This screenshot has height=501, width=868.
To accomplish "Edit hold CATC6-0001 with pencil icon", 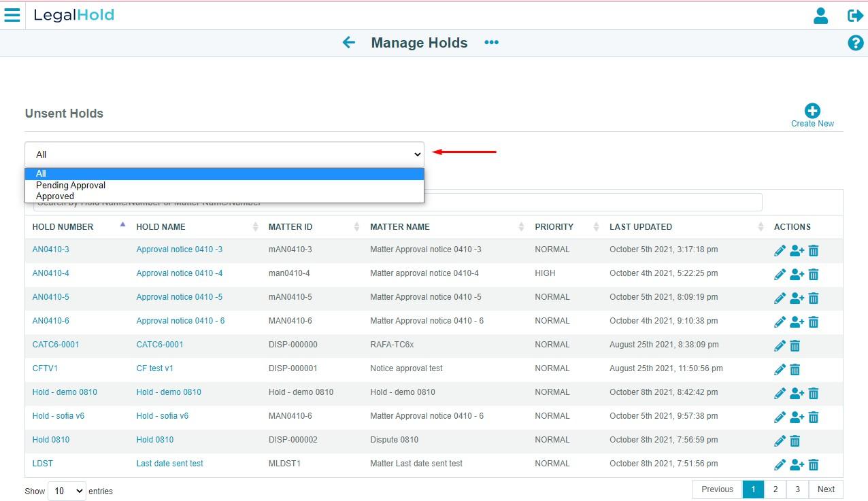I will point(780,346).
